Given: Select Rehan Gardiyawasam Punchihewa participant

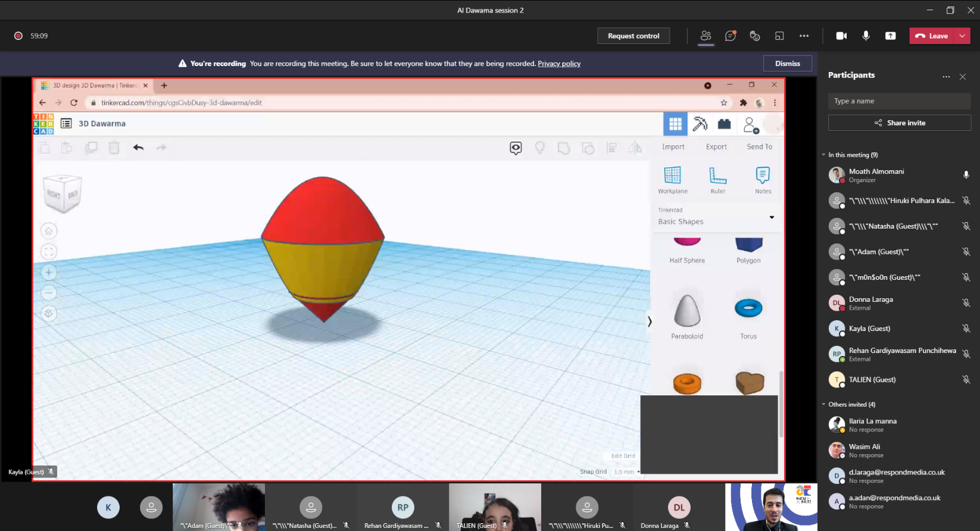Looking at the screenshot, I should [x=899, y=354].
